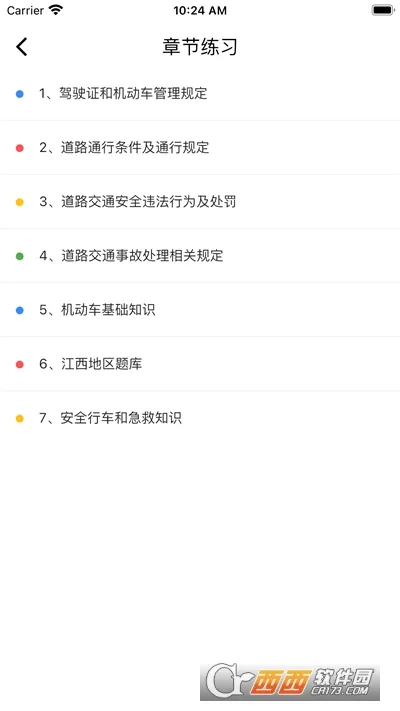
Task: Tap the blue dot beside chapter 1
Action: point(20,94)
